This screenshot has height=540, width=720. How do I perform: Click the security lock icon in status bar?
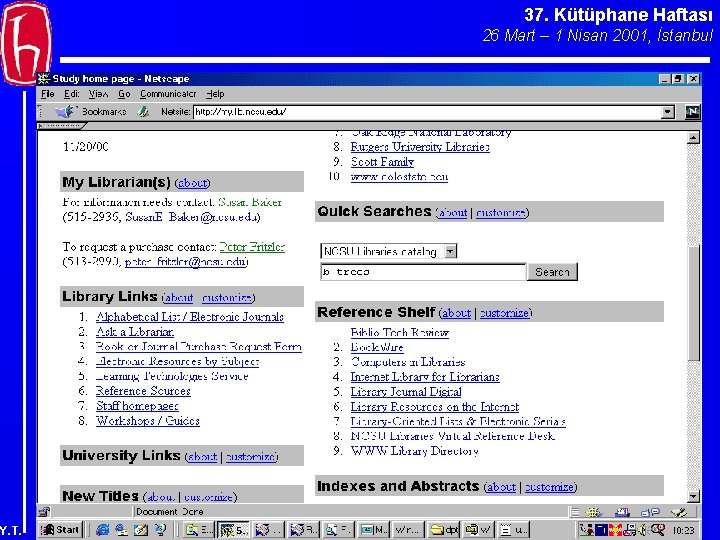click(x=45, y=512)
